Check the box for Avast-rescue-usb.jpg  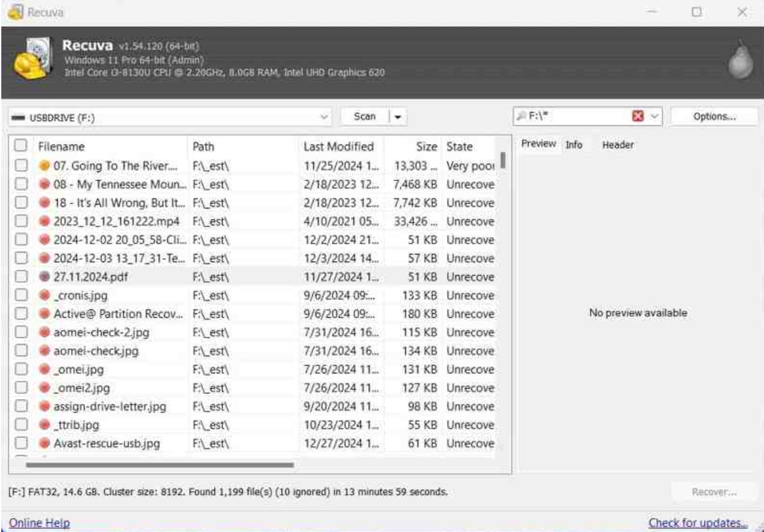pyautogui.click(x=21, y=443)
